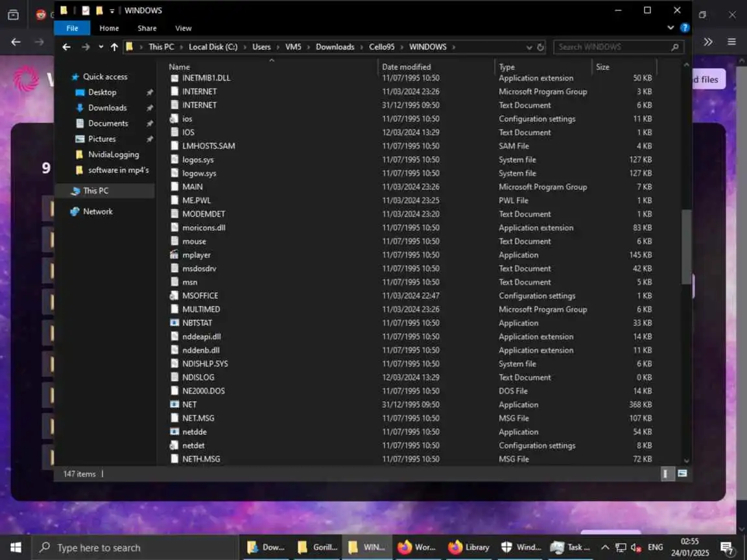747x560 pixels.
Task: Select Documents in navigation pane
Action: pyautogui.click(x=108, y=123)
